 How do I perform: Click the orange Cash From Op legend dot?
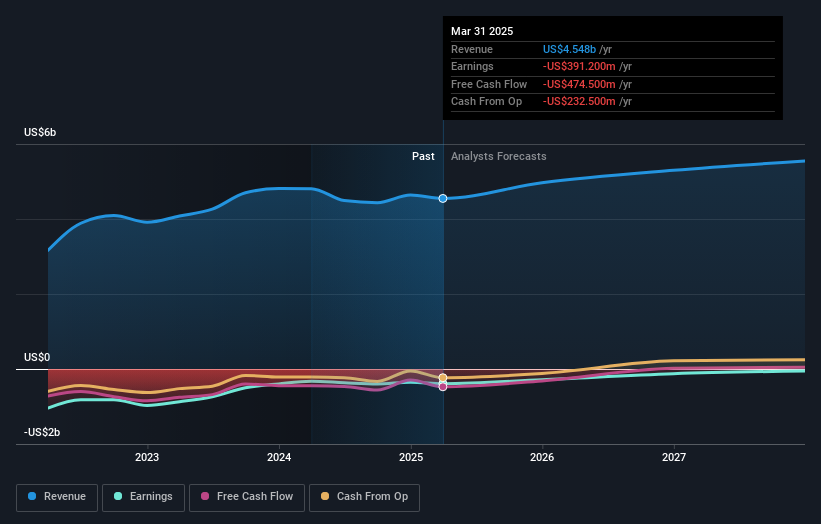(325, 496)
